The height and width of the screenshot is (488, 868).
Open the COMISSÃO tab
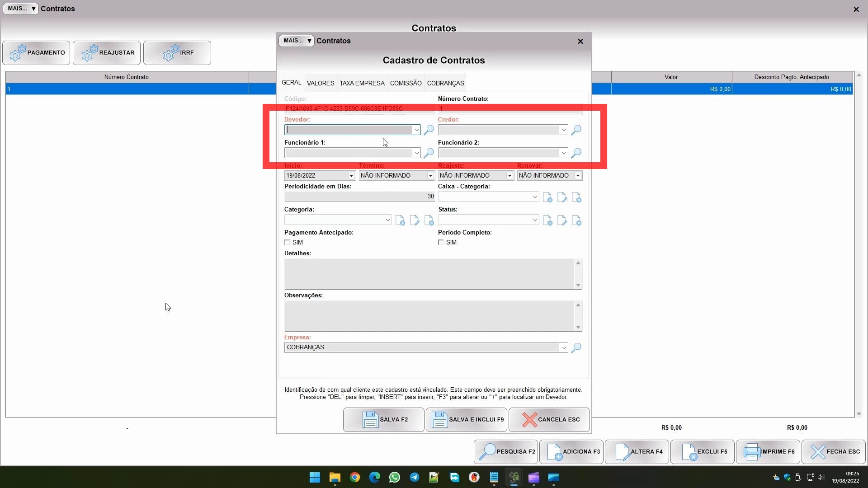click(406, 83)
